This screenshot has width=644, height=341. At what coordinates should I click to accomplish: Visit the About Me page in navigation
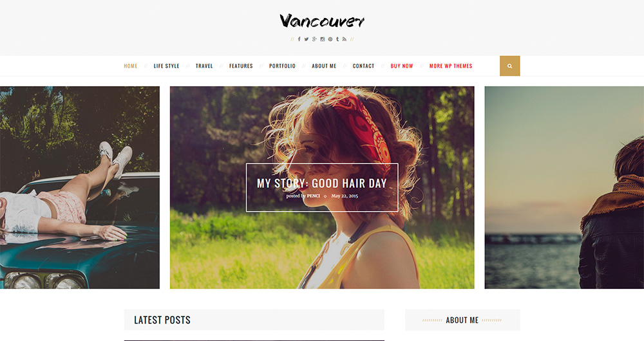tap(324, 66)
